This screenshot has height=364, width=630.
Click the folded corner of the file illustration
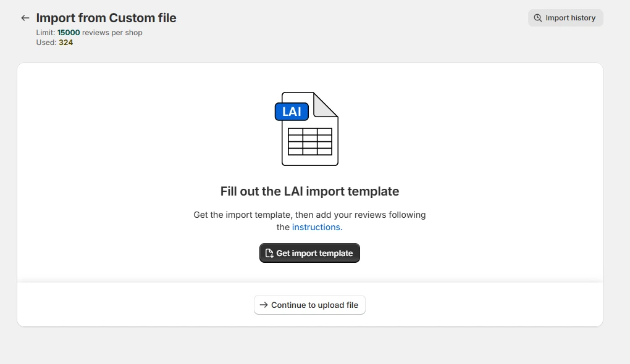[x=325, y=105]
